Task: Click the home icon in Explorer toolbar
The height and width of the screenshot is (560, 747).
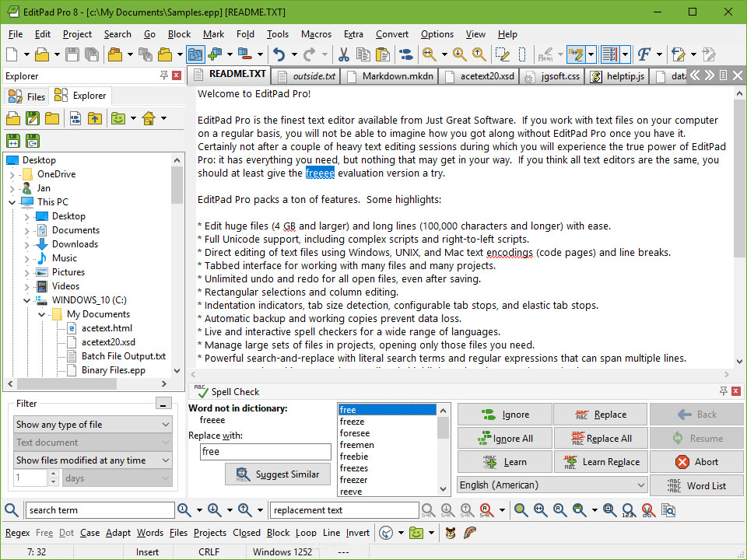Action: (x=149, y=118)
